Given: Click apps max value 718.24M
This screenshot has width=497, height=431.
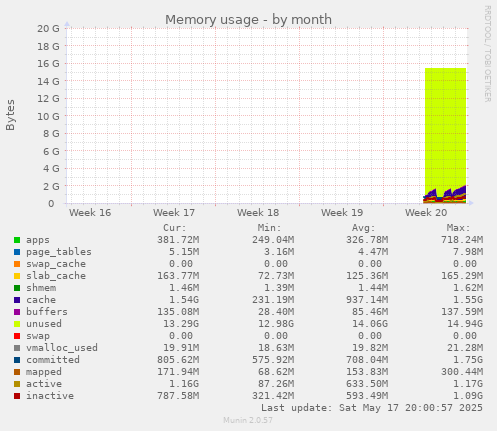Looking at the screenshot, I should pyautogui.click(x=462, y=240).
